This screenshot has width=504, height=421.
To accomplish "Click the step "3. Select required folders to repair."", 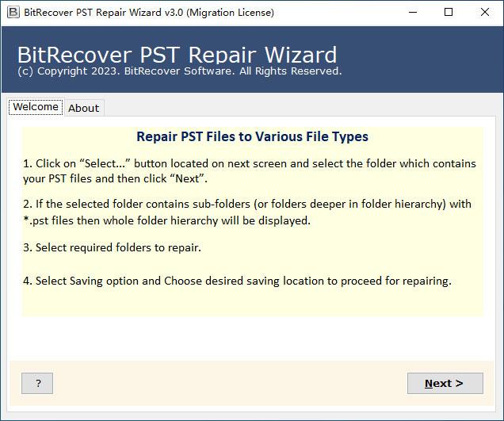I will [113, 247].
